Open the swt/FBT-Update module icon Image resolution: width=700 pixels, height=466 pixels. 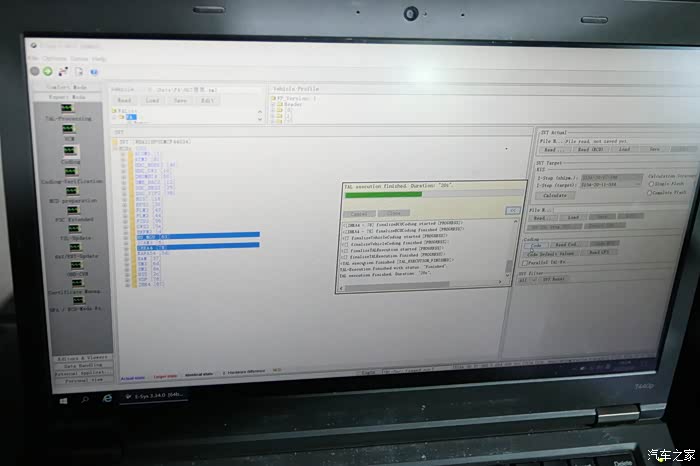click(x=75, y=247)
